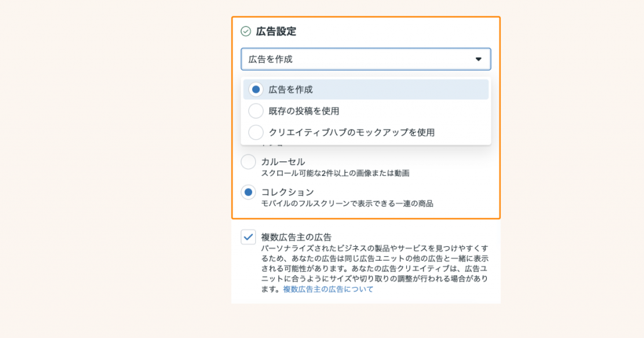Select the 広告を作成 option in list
Viewport: 644px width, 338px height.
pos(365,89)
